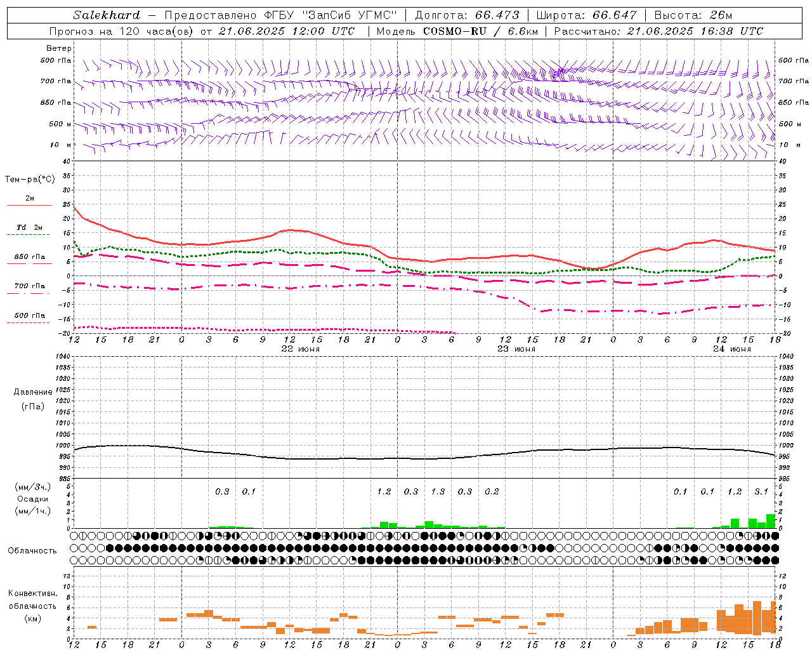The width and height of the screenshot is (812, 650).
Task: Click the '24 июня' date label
Action: click(x=732, y=349)
